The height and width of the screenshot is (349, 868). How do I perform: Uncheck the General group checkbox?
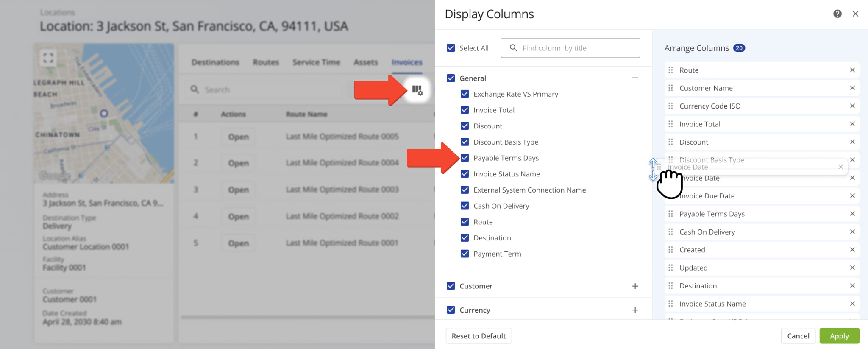[451, 78]
